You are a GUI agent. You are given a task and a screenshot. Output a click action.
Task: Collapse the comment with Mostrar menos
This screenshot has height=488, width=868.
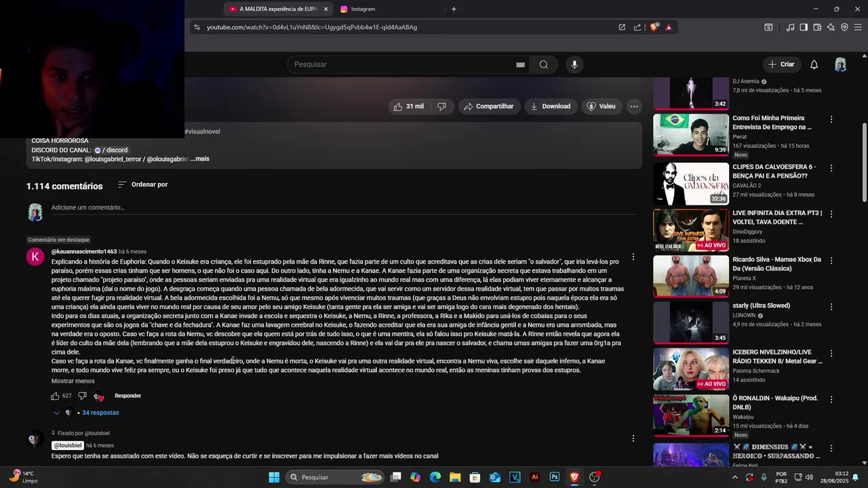pos(73,381)
